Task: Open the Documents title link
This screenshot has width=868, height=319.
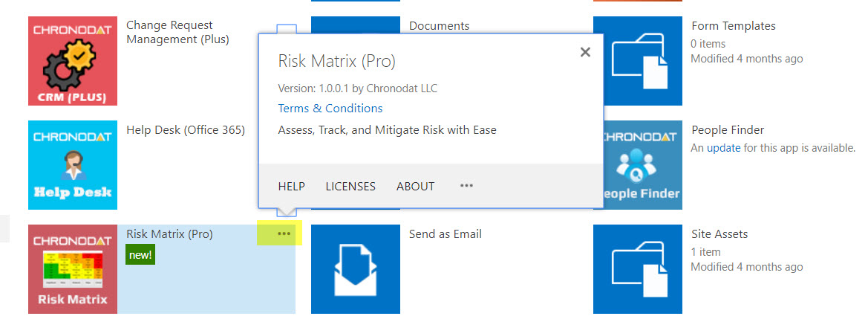Action: tap(439, 25)
